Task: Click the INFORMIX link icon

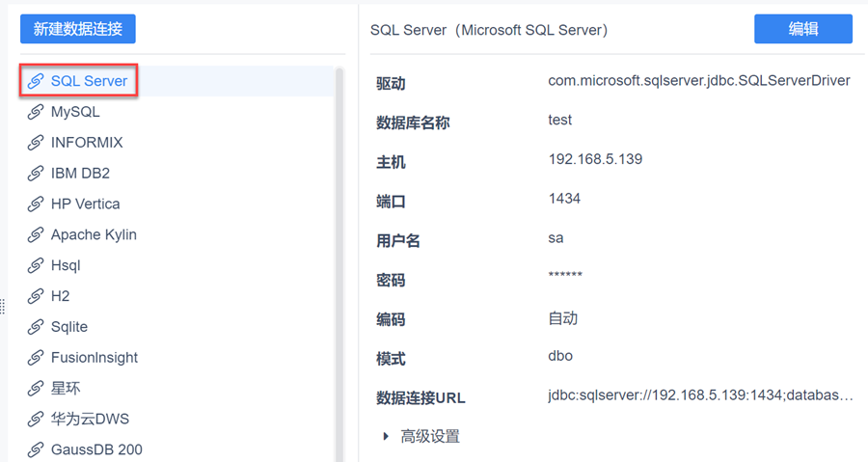Action: (x=36, y=143)
